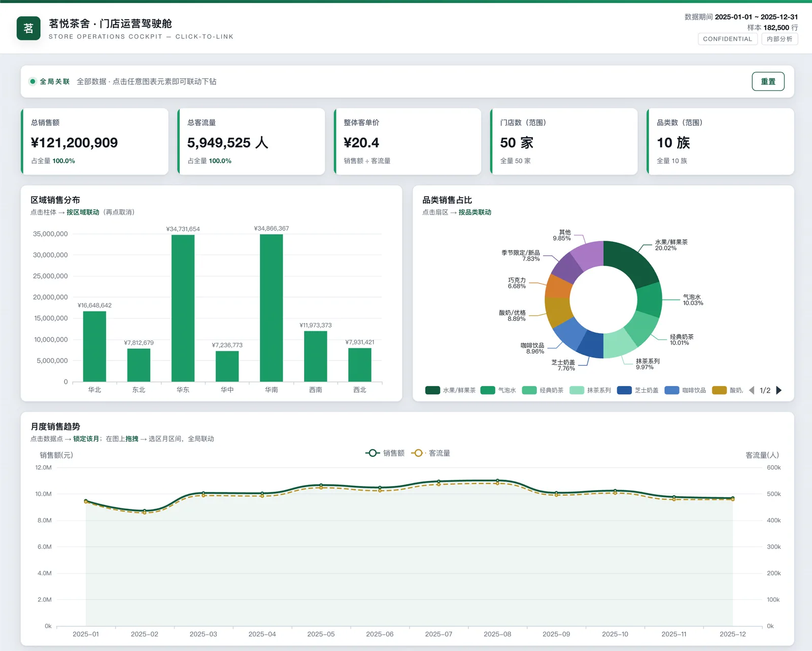
Task: Click the 咖啡饮品 donut slice
Action: pos(569,333)
